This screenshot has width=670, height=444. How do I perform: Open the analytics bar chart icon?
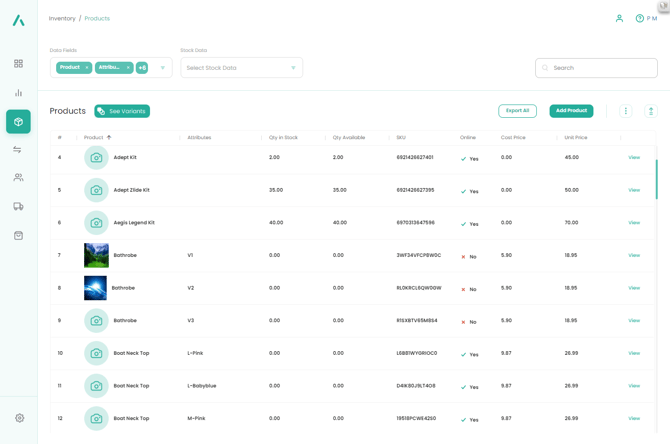(x=18, y=93)
